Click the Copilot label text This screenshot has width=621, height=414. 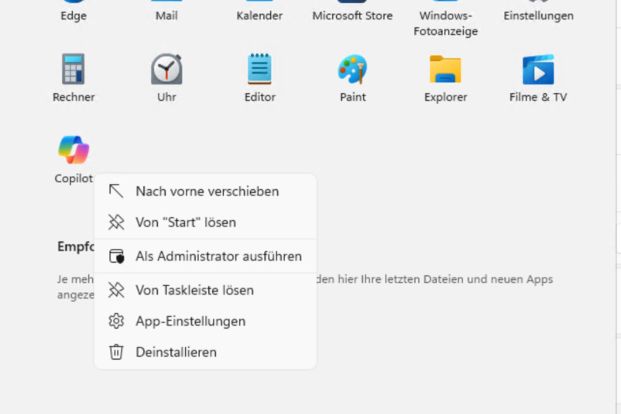click(74, 179)
